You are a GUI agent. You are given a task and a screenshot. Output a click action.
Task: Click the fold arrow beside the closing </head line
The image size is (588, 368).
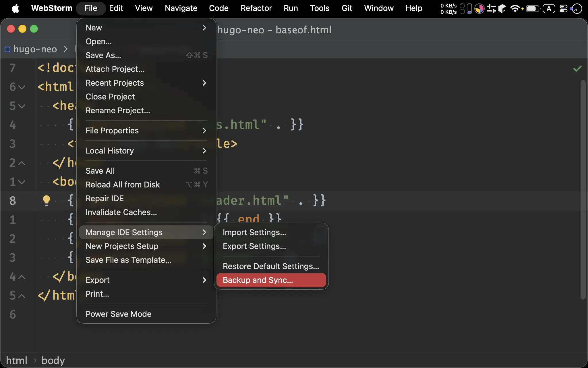point(22,163)
